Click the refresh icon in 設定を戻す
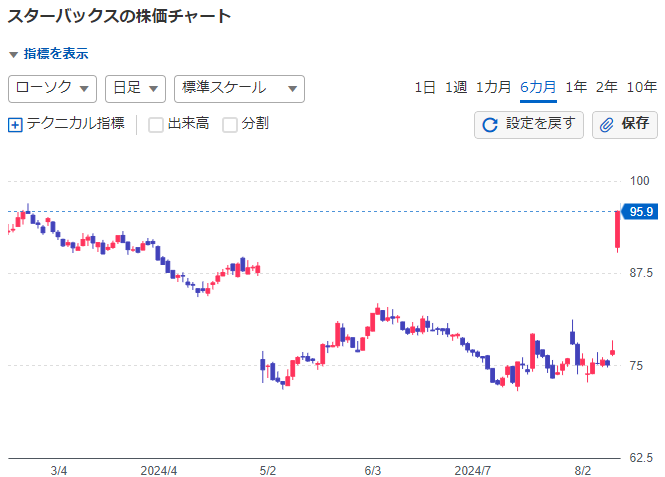This screenshot has height=477, width=665. coord(490,125)
